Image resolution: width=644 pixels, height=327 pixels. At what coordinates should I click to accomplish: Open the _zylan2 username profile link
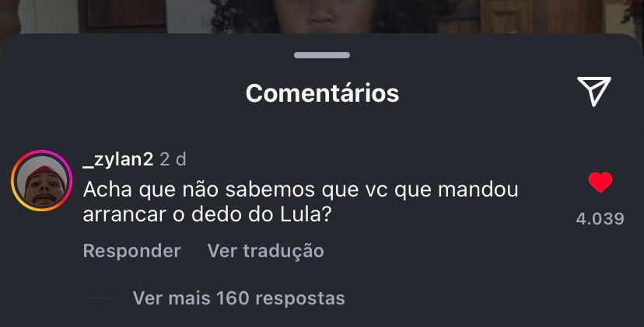[x=118, y=159]
